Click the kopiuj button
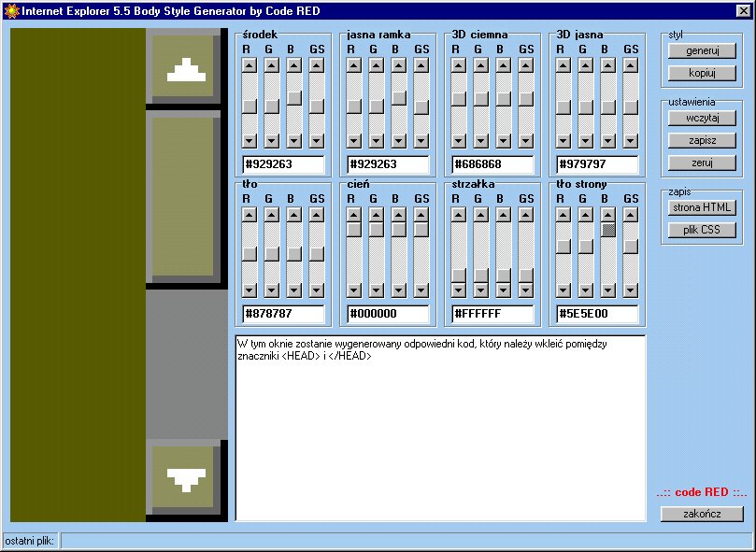The height and width of the screenshot is (552, 756). click(702, 73)
